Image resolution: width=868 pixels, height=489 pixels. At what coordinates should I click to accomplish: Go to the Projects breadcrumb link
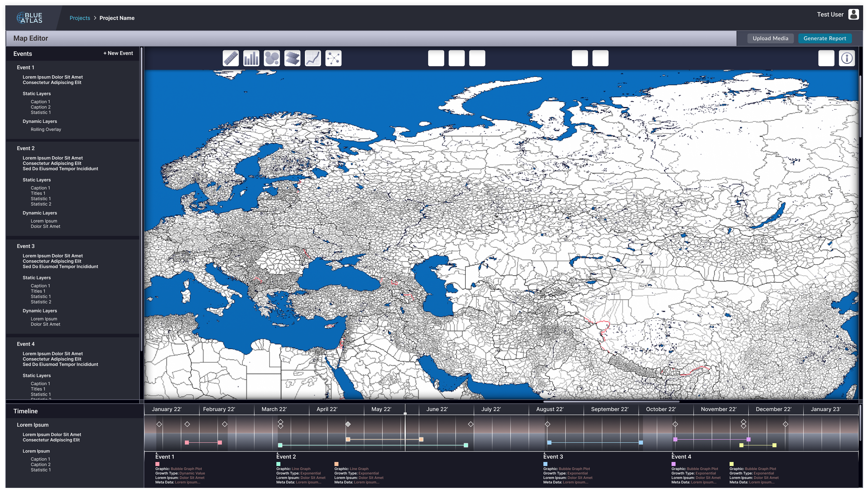pos(80,18)
